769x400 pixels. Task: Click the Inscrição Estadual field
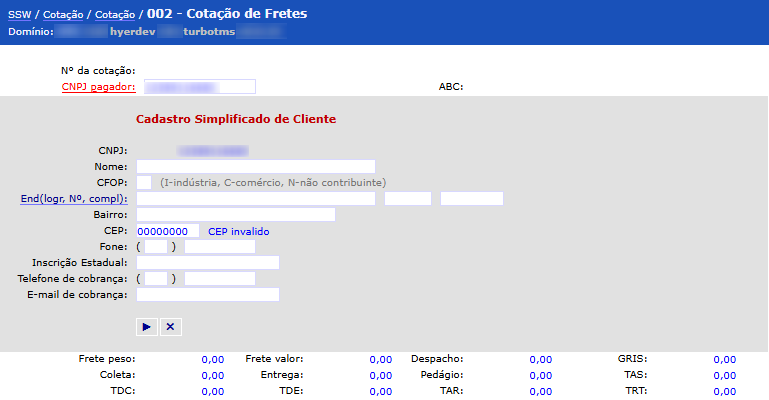click(207, 263)
